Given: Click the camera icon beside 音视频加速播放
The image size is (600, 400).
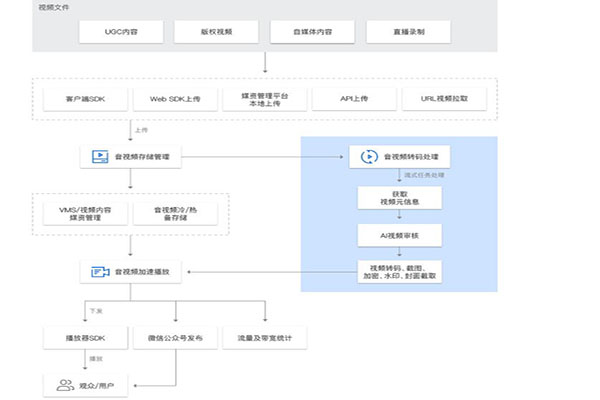Looking at the screenshot, I should click(x=99, y=272).
